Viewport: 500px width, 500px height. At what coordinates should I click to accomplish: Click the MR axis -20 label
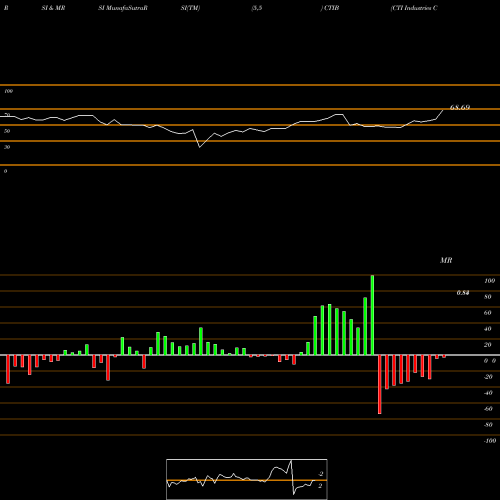point(488,377)
